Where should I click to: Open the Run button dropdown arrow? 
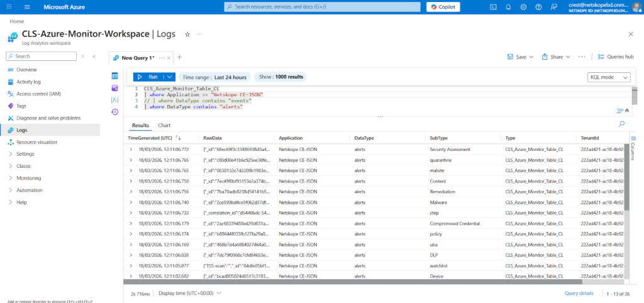169,77
